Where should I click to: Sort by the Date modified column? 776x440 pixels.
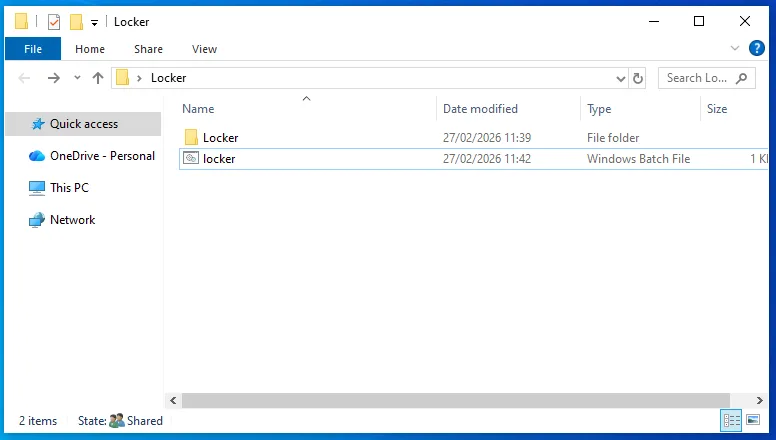480,109
